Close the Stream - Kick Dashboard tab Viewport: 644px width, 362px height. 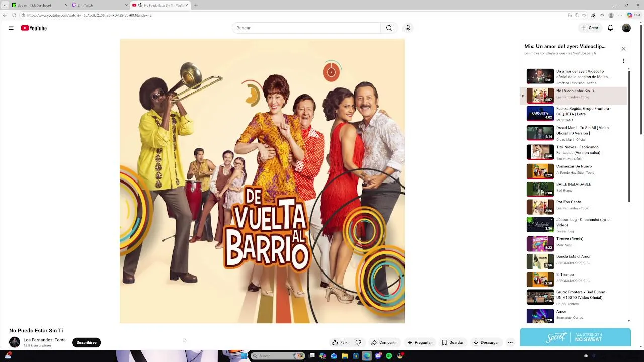click(x=66, y=5)
